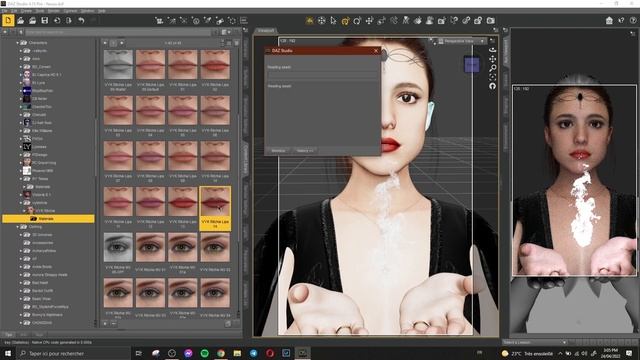Open File Explorer from the taskbar
This screenshot has height=360, width=640.
pyautogui.click(x=237, y=353)
